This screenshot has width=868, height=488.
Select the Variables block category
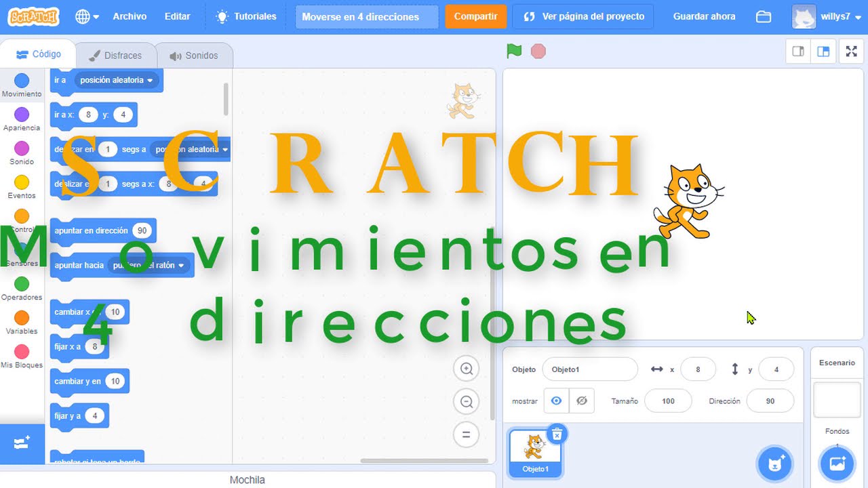pos(22,323)
